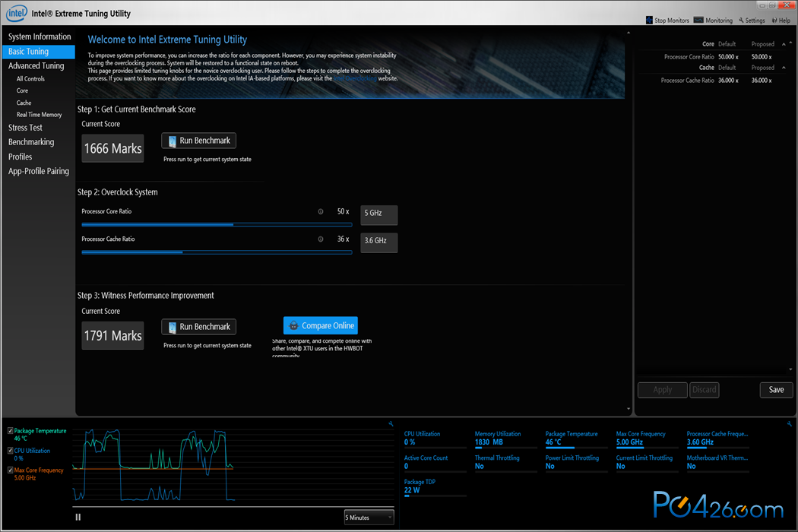
Task: Open Settings with the wrench icon
Action: click(752, 21)
